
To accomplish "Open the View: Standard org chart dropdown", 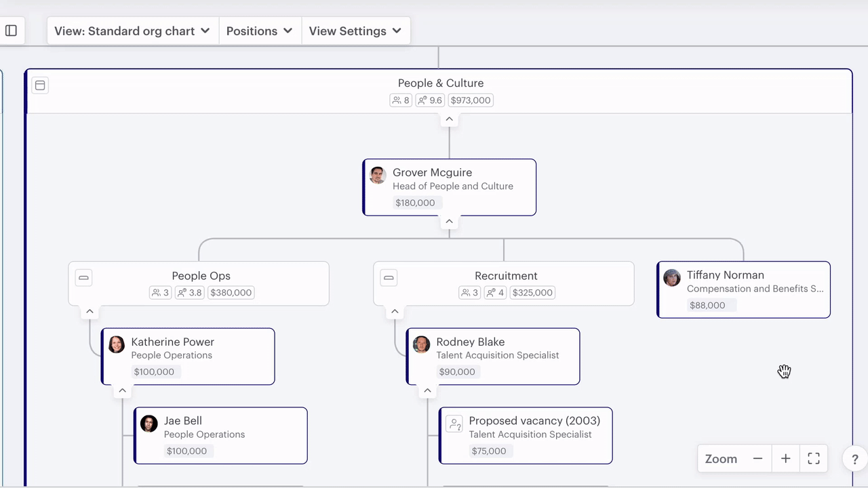I will 132,30.
